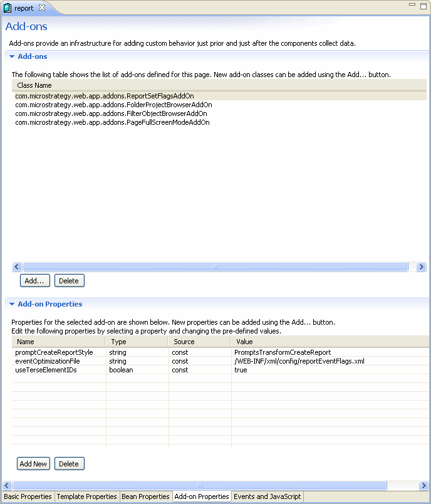Select the ReportSetFlagsAddOn class row
Viewport: 431px width, 504px height.
click(x=221, y=96)
